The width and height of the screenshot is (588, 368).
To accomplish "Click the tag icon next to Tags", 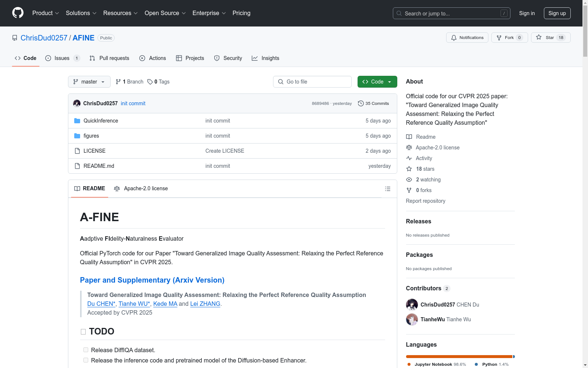I will click(x=150, y=82).
